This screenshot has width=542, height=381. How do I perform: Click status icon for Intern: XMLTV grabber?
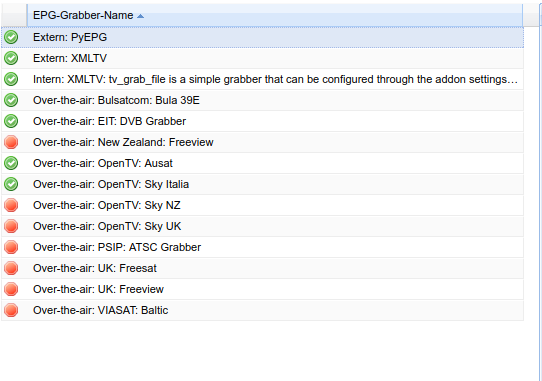pyautogui.click(x=11, y=80)
